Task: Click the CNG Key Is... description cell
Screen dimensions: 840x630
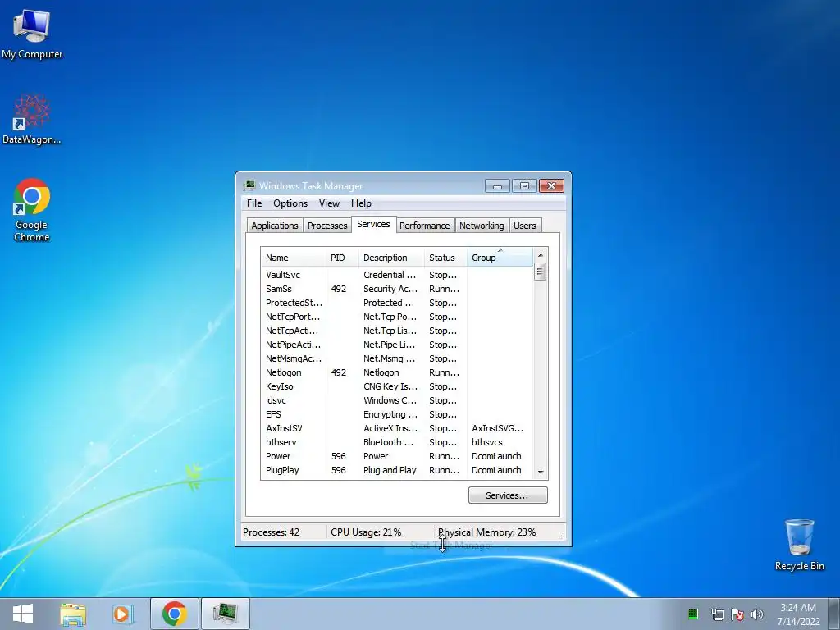Action: pyautogui.click(x=390, y=386)
